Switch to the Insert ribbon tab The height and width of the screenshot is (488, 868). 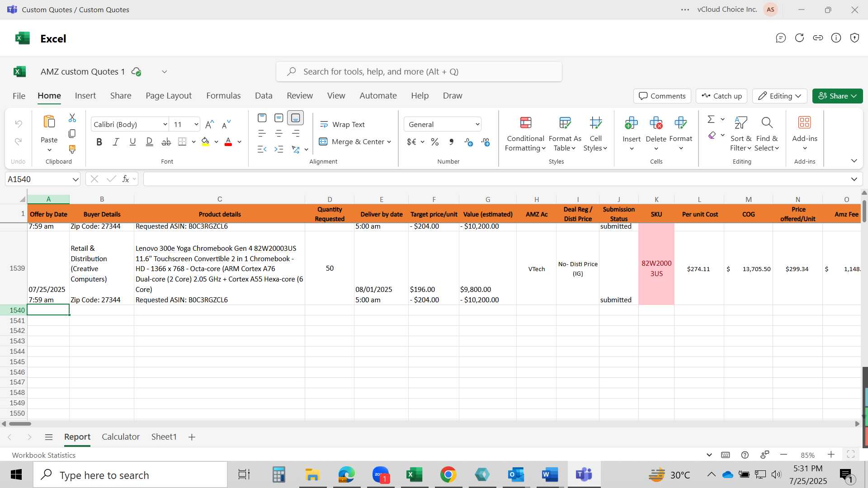[x=85, y=96]
